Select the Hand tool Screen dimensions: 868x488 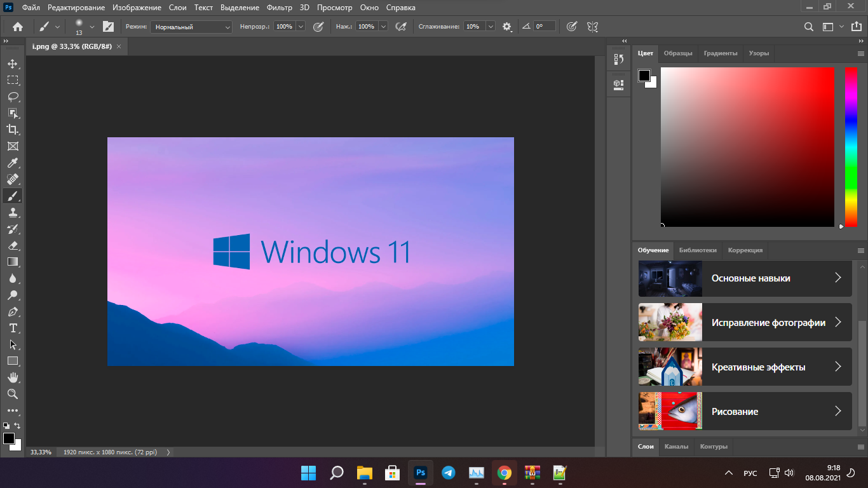pos(13,377)
